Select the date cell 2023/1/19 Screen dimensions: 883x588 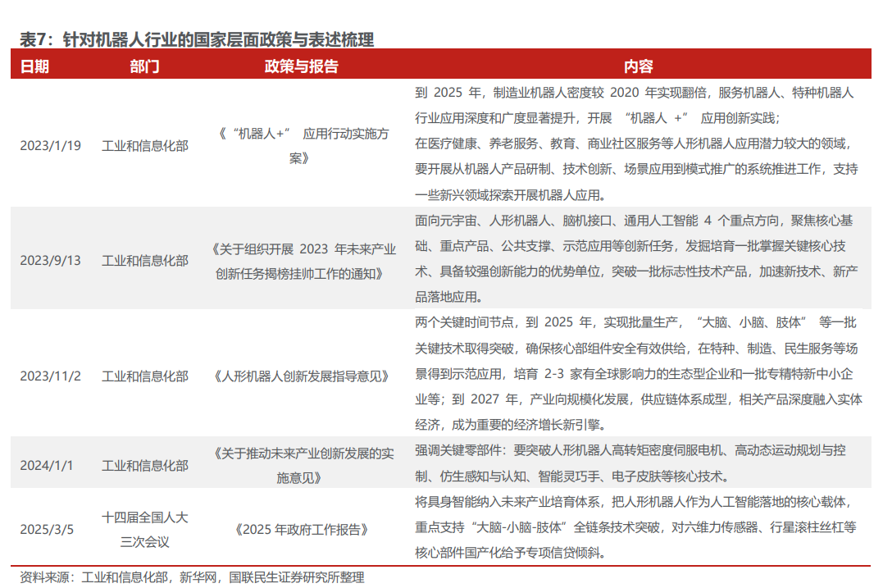(x=51, y=146)
